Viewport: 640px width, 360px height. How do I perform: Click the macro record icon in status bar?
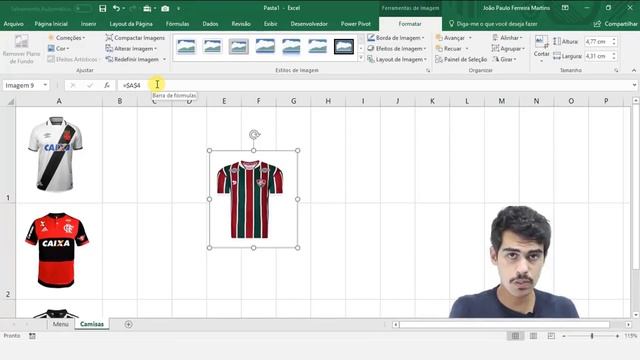[32, 336]
